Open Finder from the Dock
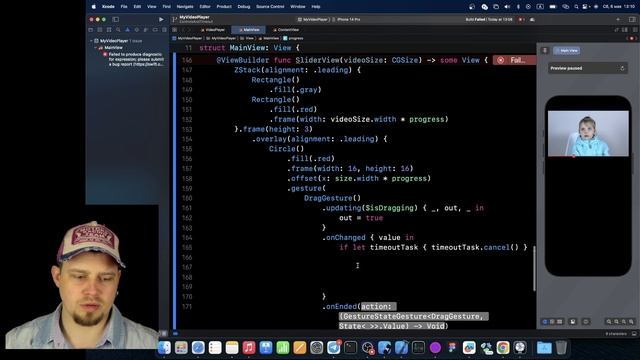The image size is (640, 360). click(164, 347)
